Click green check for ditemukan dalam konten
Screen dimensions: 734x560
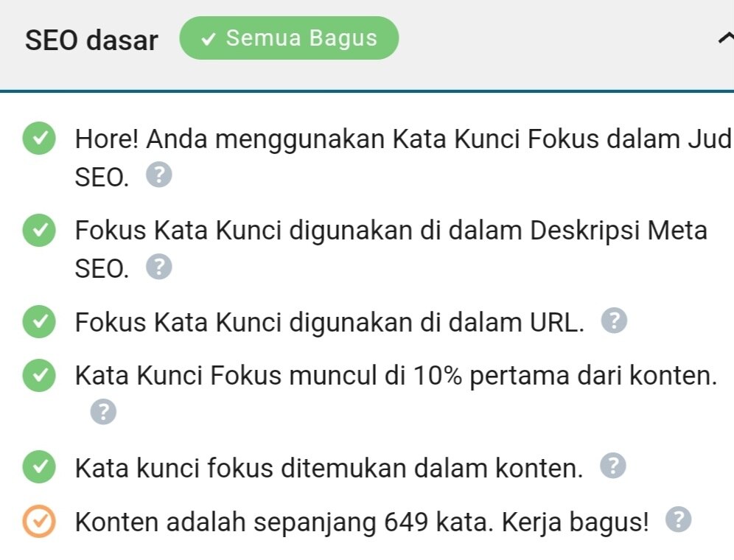coord(38,466)
